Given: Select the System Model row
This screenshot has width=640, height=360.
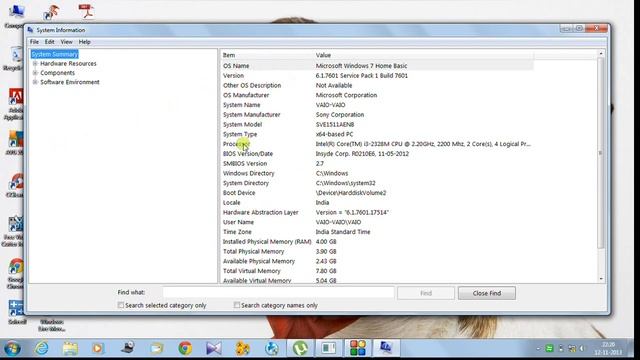Looking at the screenshot, I should [377, 124].
